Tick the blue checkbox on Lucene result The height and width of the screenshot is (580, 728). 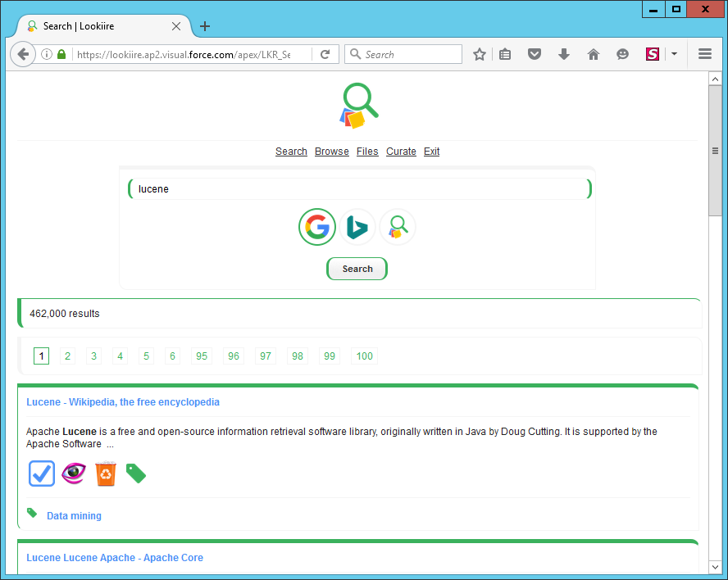(42, 474)
